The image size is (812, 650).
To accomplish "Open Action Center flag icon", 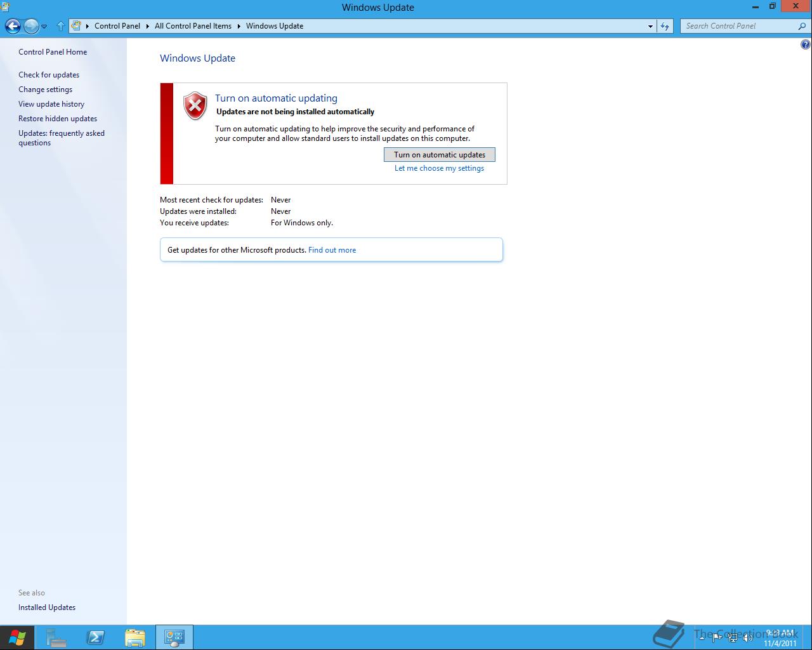I will (x=717, y=637).
